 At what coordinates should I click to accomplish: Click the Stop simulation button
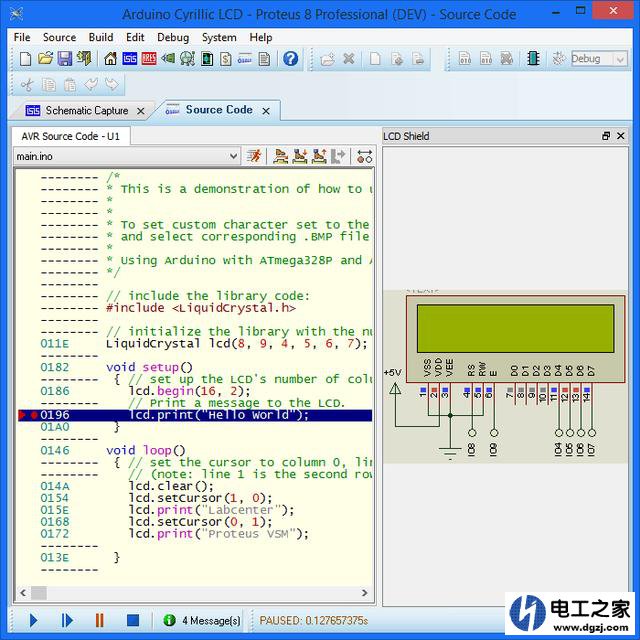tap(133, 620)
